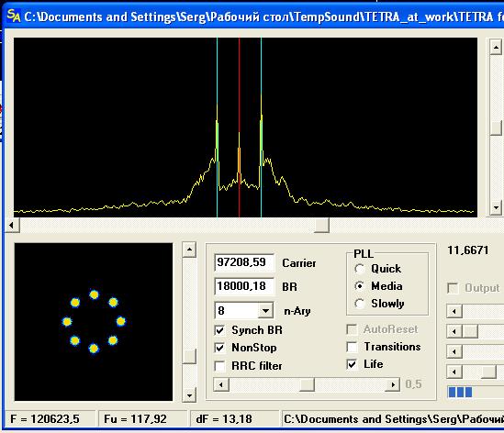
Task: Select the Slowly PLL radio option
Action: pos(359,304)
